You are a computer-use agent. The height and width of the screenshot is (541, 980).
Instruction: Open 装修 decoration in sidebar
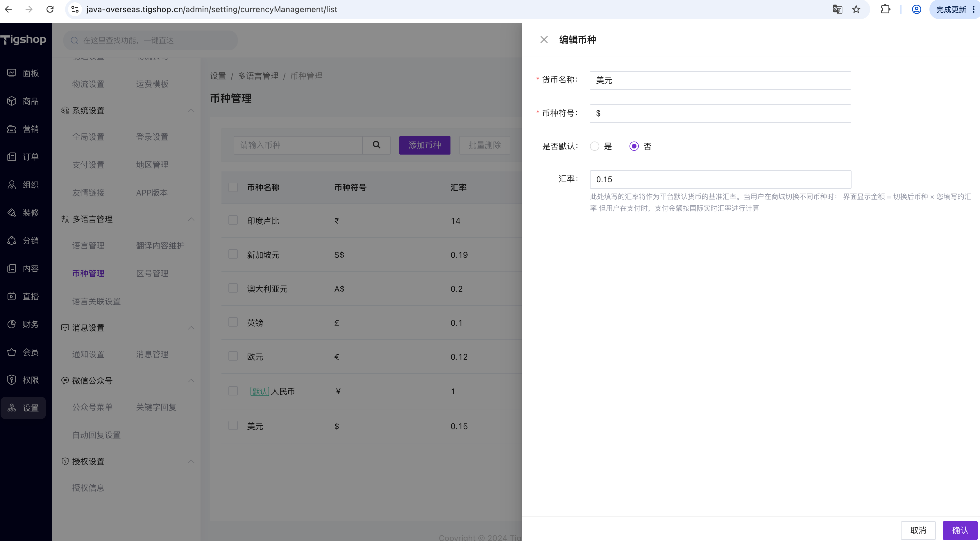(23, 212)
